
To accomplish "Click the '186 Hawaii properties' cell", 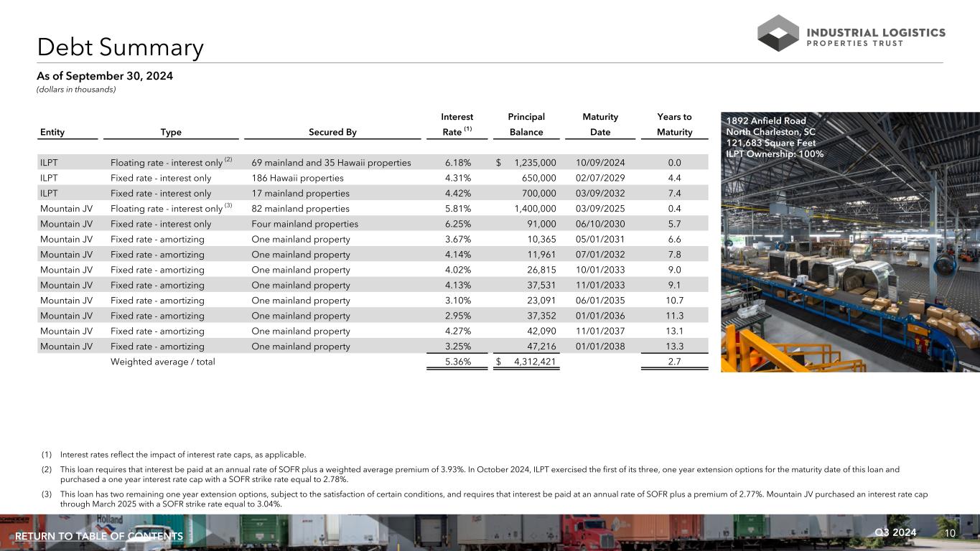I will pyautogui.click(x=298, y=178).
